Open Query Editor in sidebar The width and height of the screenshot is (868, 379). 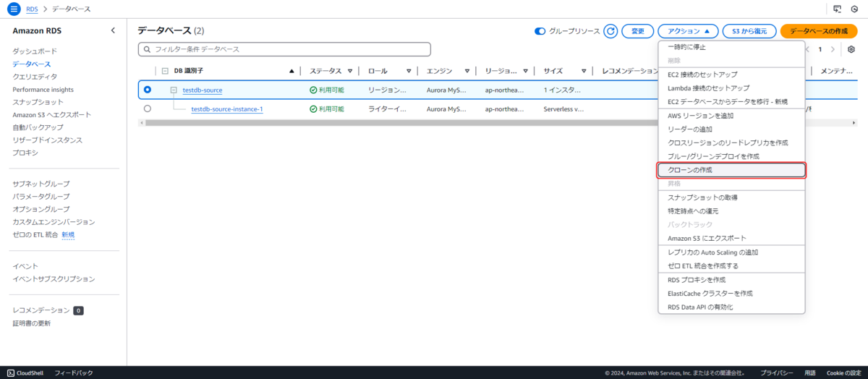tap(35, 77)
